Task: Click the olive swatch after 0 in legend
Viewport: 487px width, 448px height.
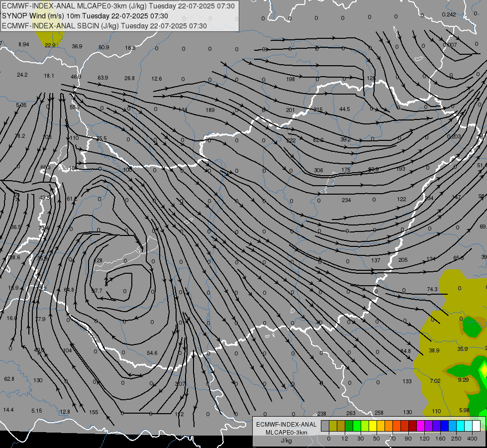Action: (x=333, y=426)
